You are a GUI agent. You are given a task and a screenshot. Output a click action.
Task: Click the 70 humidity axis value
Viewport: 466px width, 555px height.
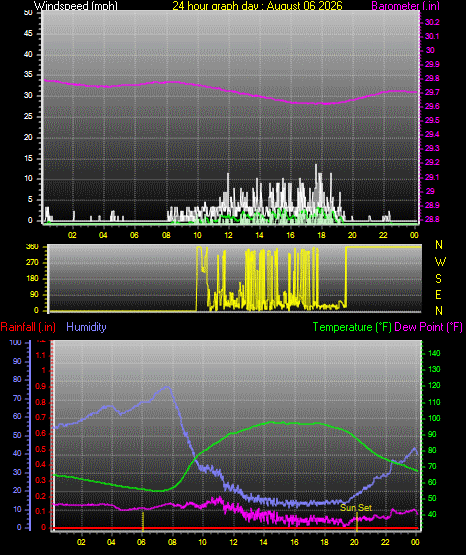tap(17, 398)
